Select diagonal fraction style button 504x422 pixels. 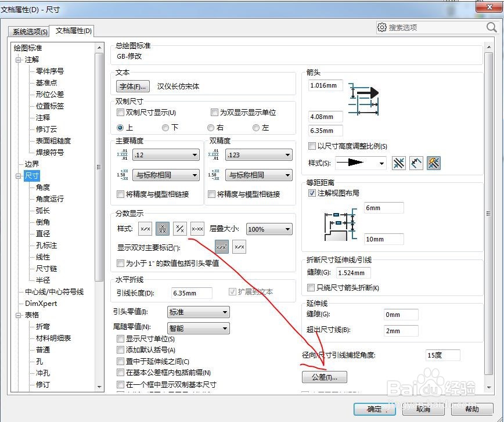(180, 229)
